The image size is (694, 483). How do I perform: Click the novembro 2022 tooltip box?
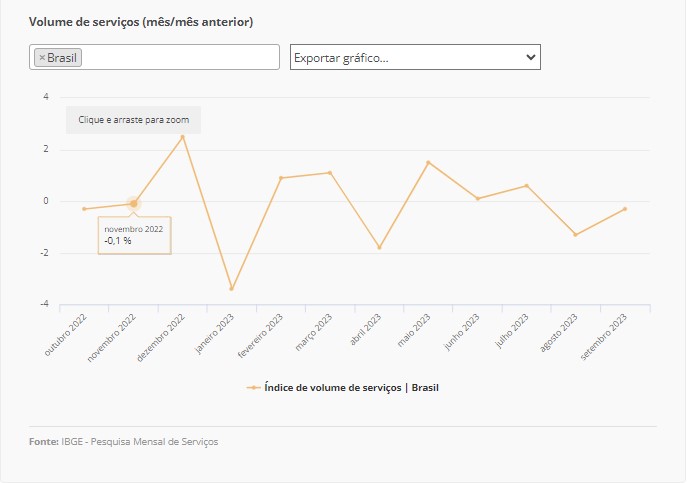pos(134,235)
